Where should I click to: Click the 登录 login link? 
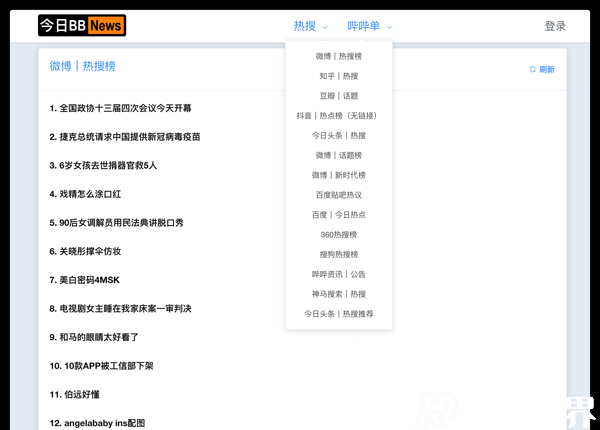click(555, 26)
